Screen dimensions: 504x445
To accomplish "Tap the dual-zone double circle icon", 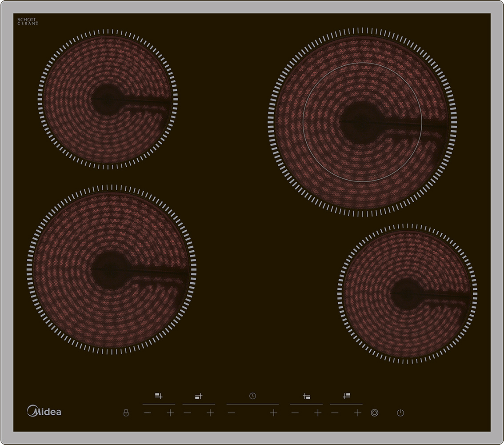I will pos(375,413).
